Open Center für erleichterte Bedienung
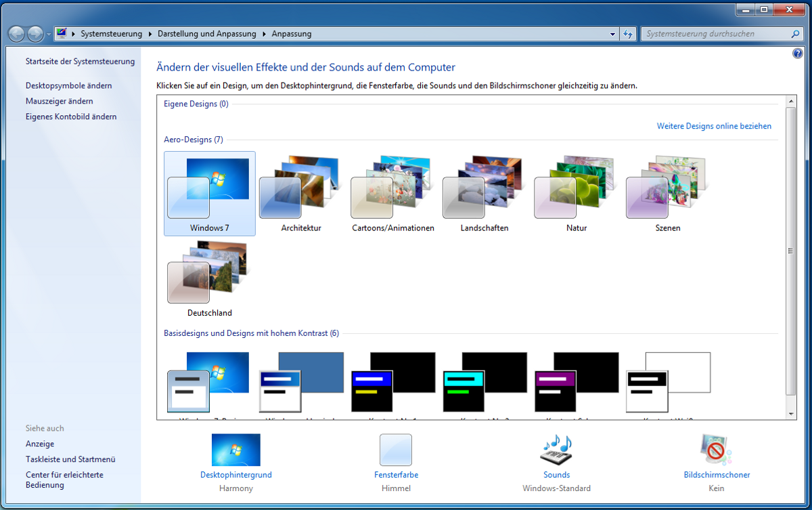This screenshot has height=510, width=812. click(x=64, y=480)
